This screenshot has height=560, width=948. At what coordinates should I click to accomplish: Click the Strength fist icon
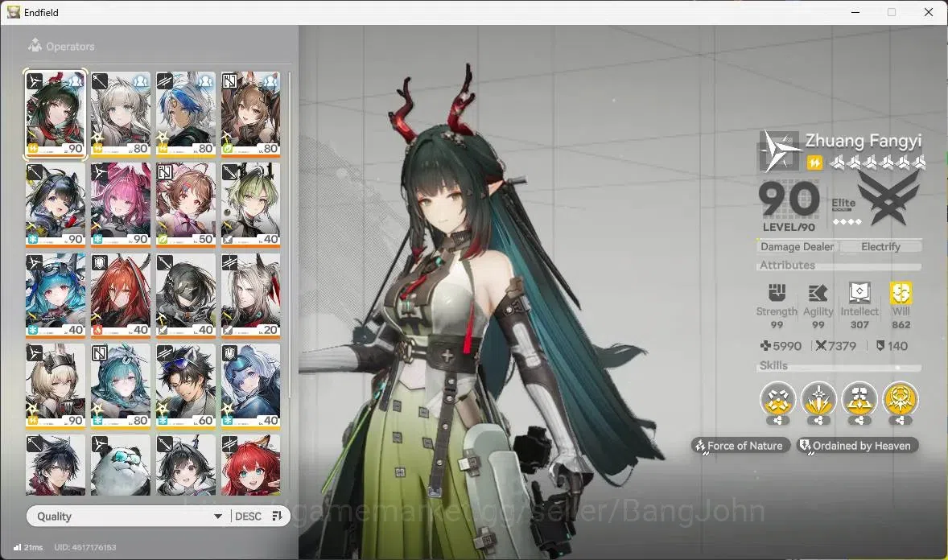[777, 293]
